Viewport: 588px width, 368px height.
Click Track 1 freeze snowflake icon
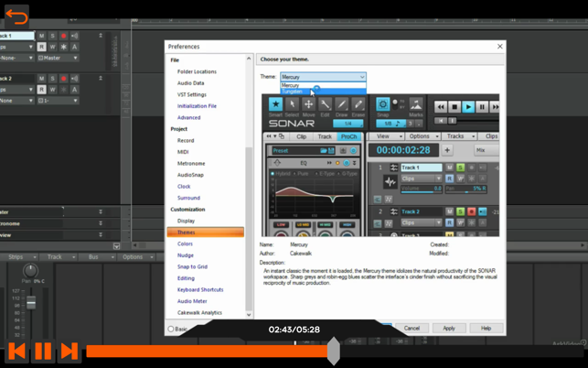pyautogui.click(x=63, y=47)
